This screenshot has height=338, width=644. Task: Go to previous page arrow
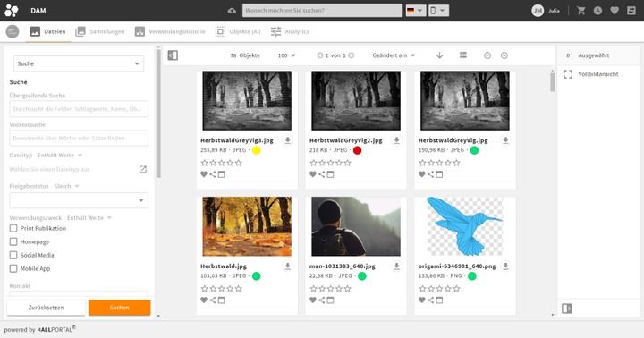coord(320,55)
